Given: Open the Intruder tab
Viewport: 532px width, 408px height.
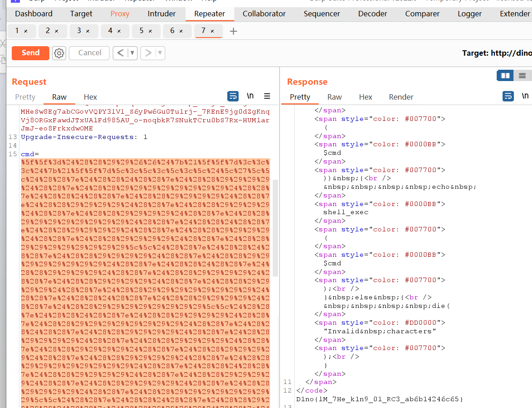Looking at the screenshot, I should 162,14.
